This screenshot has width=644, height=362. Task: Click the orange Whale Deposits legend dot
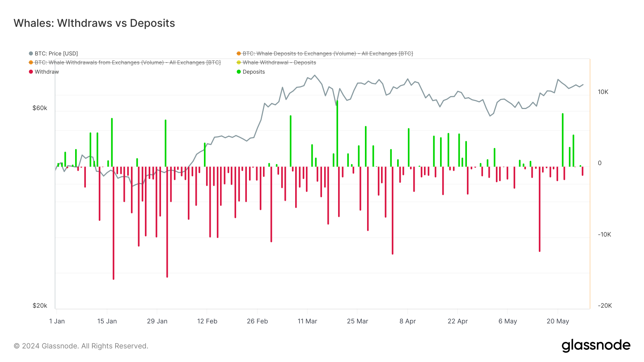[238, 53]
